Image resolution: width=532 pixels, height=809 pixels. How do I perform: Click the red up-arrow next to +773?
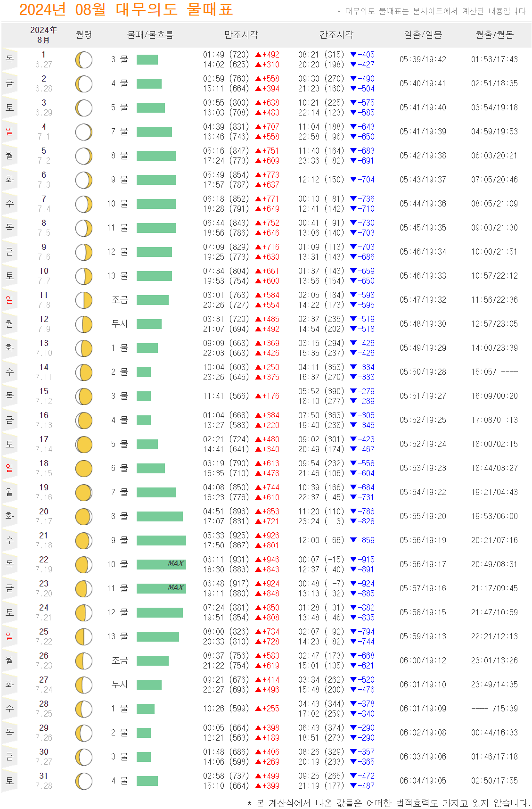(258, 175)
